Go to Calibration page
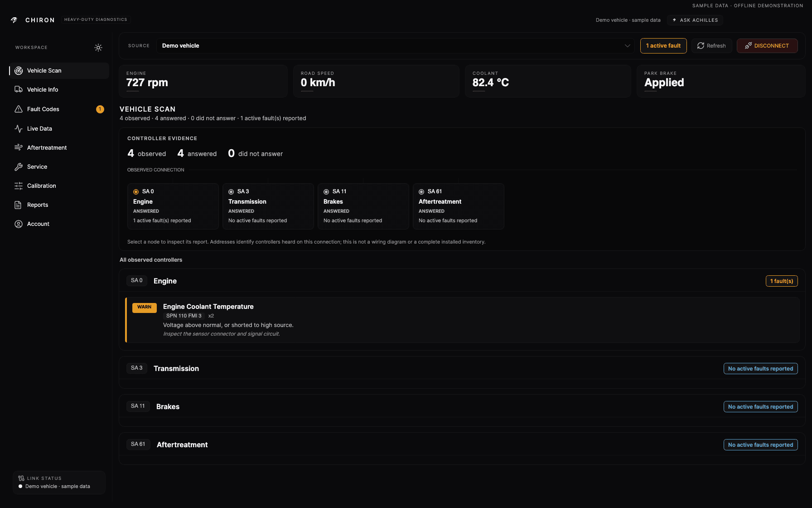The height and width of the screenshot is (508, 812). click(59, 186)
